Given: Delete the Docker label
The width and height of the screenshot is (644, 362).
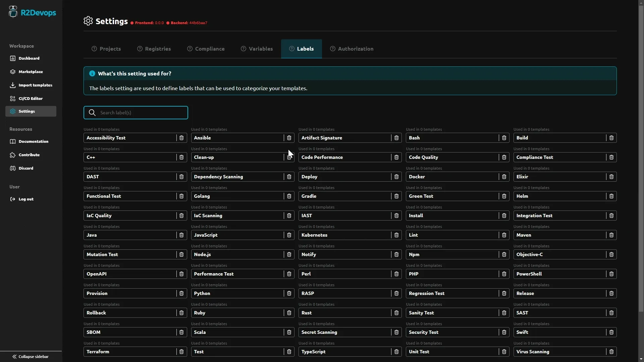Looking at the screenshot, I should coord(504,177).
